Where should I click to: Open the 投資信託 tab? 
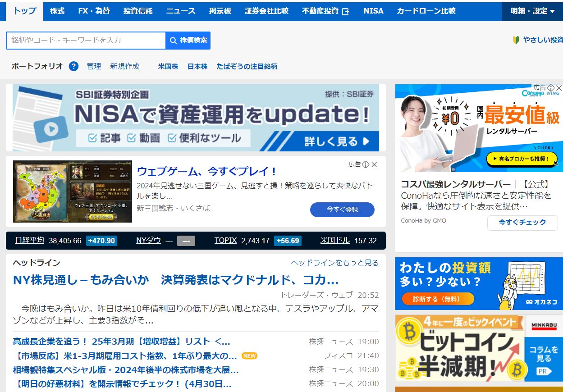(x=138, y=11)
